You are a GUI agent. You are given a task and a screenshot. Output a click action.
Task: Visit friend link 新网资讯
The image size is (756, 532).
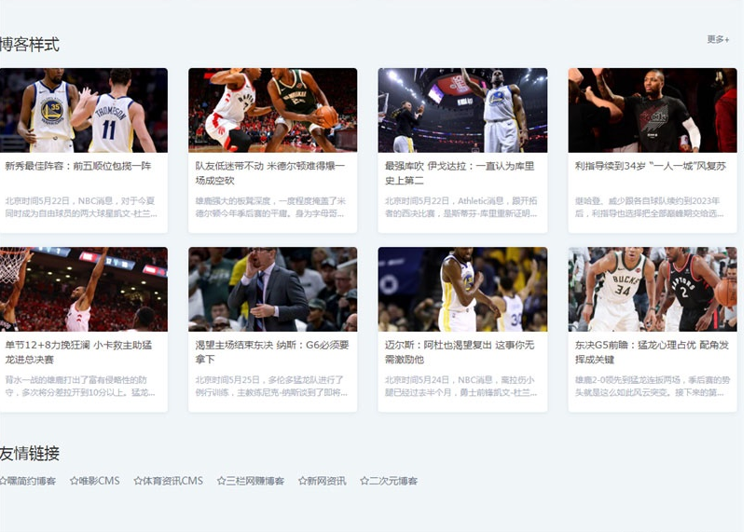coord(323,481)
